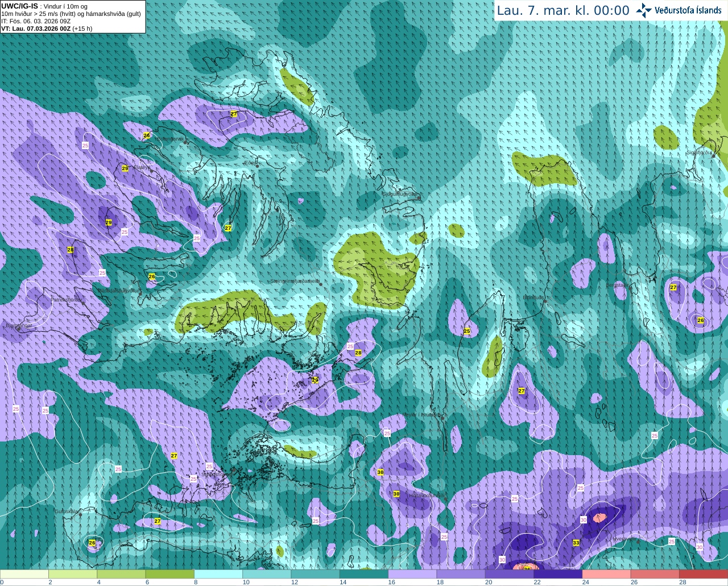The width and height of the screenshot is (728, 586).
Task: Click the '10m hviður > 25 m/s' description line
Action: (x=71, y=14)
